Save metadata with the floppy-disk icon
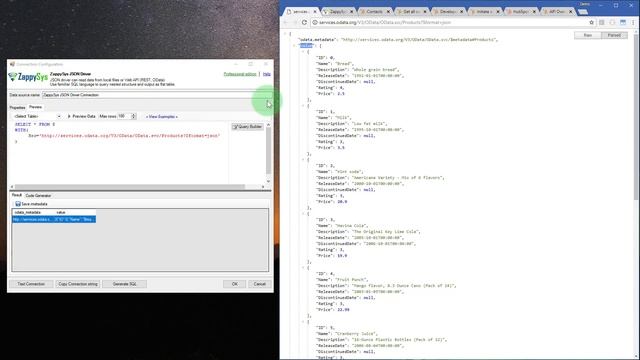640x360 pixels. tap(31, 204)
